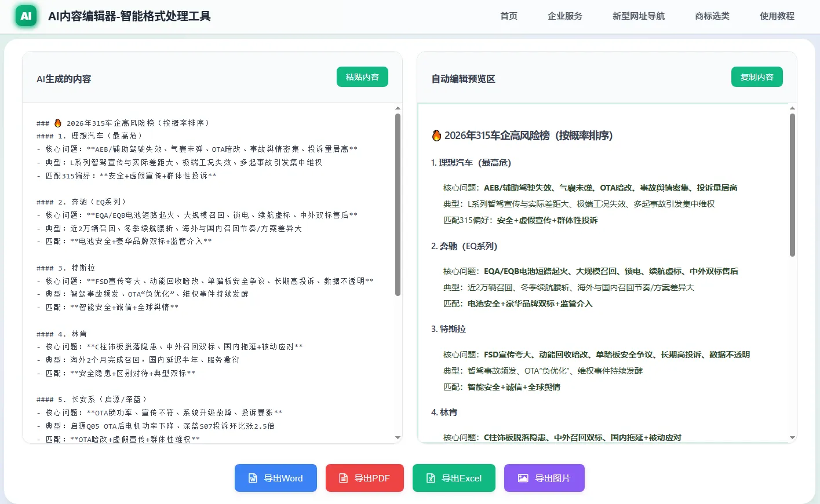
Task: Export content using the 导出Word button
Action: (275, 478)
